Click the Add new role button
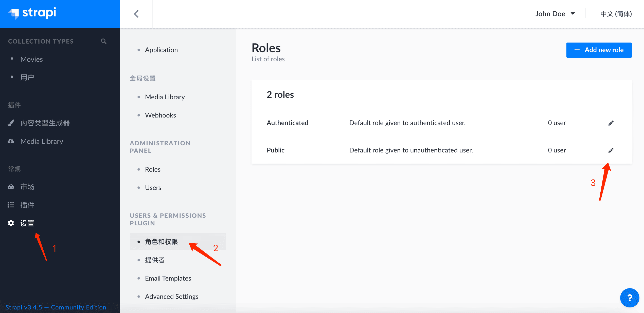 pos(599,50)
